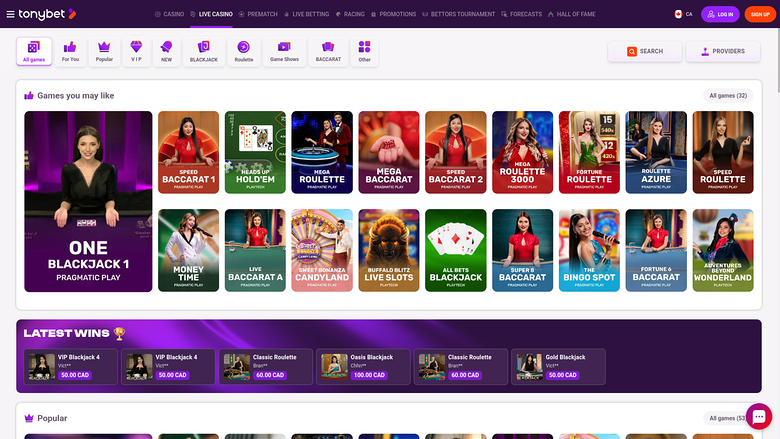Open All Bets Blackjack game tile
This screenshot has height=439, width=780.
click(456, 250)
